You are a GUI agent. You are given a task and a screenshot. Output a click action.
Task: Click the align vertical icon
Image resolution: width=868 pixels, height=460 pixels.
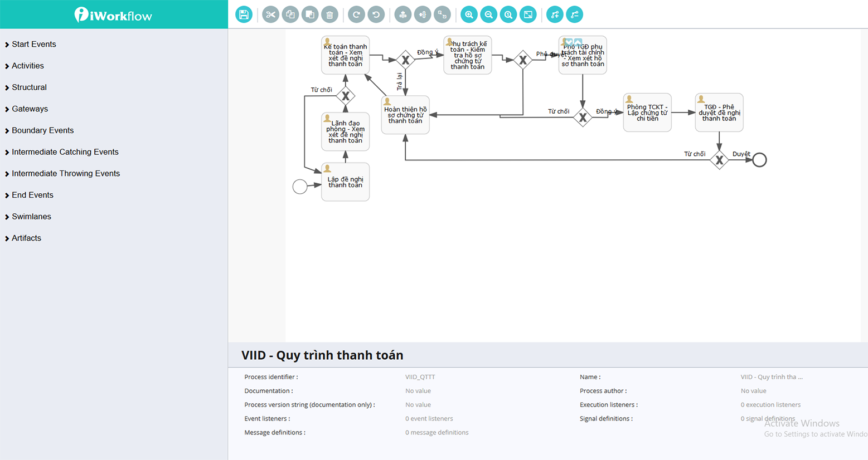[x=423, y=14]
